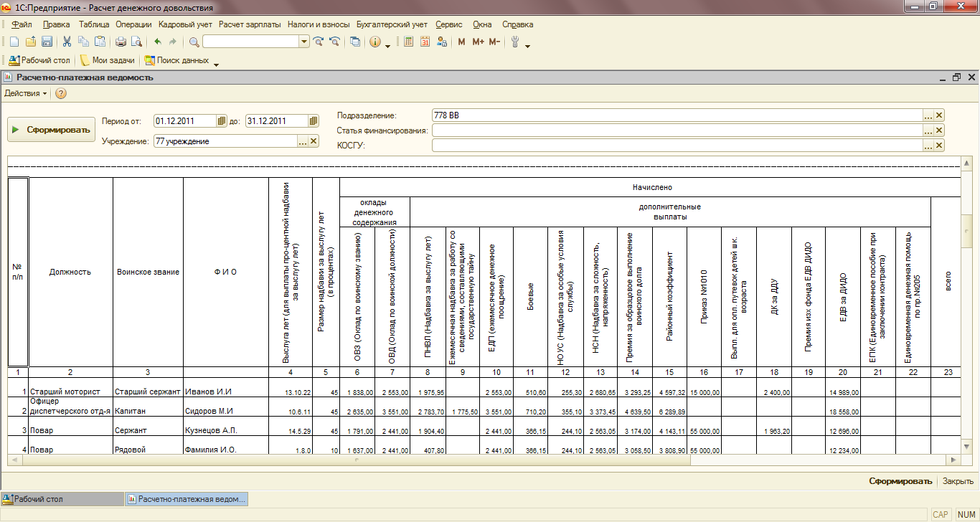
Task: Open the КОСГУ selection ellipsis button
Action: pos(928,146)
